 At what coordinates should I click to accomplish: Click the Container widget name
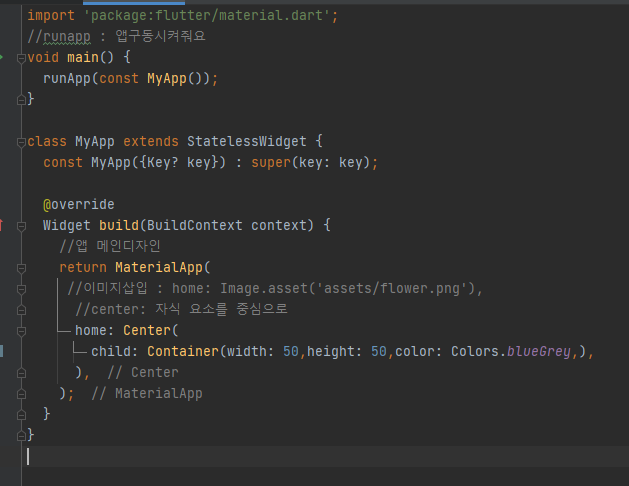pyautogui.click(x=183, y=351)
